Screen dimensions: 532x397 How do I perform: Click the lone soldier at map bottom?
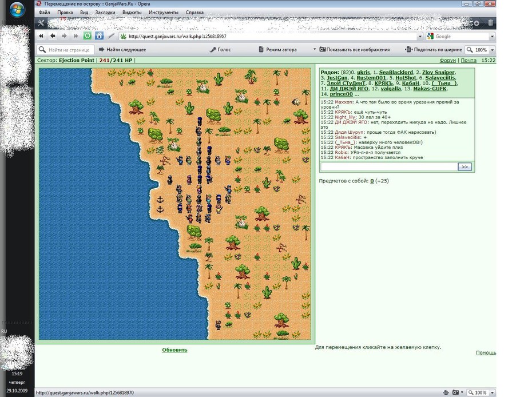click(x=218, y=325)
